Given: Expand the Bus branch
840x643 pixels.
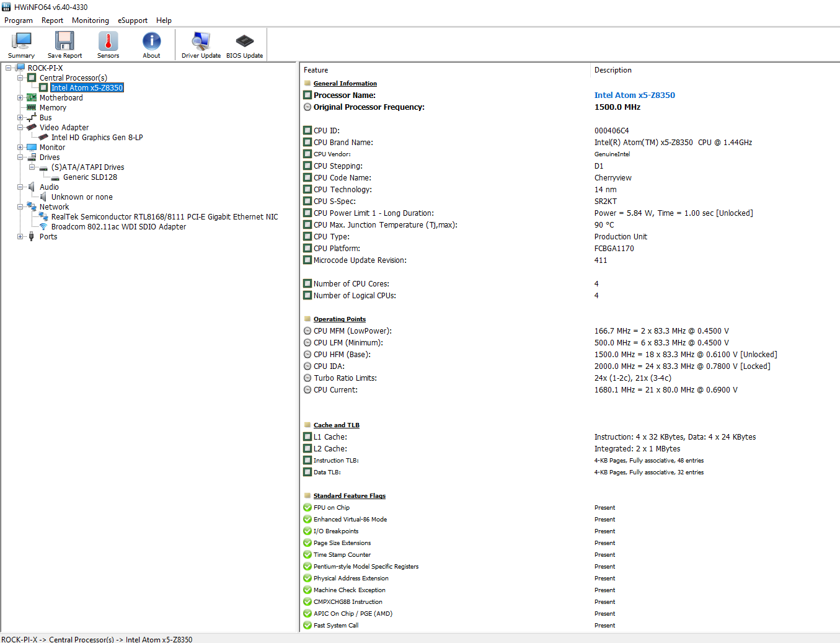Looking at the screenshot, I should click(x=20, y=117).
